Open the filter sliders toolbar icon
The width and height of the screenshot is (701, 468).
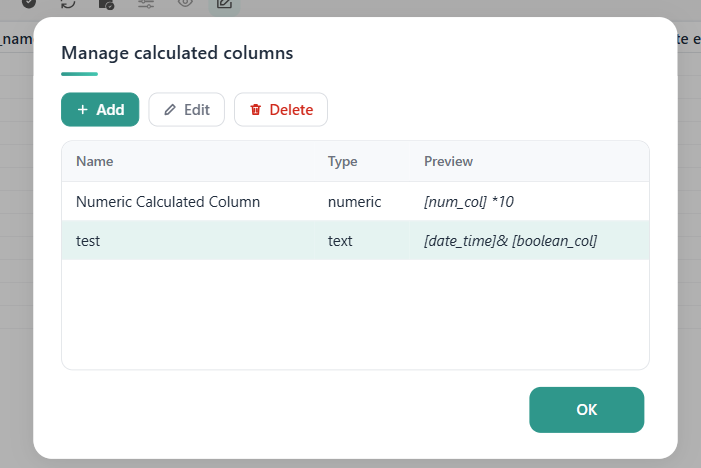click(x=146, y=4)
